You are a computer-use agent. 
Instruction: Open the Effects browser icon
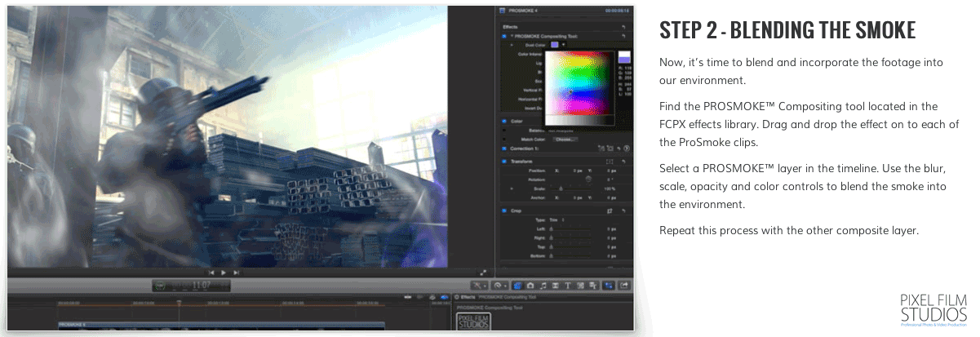point(518,285)
